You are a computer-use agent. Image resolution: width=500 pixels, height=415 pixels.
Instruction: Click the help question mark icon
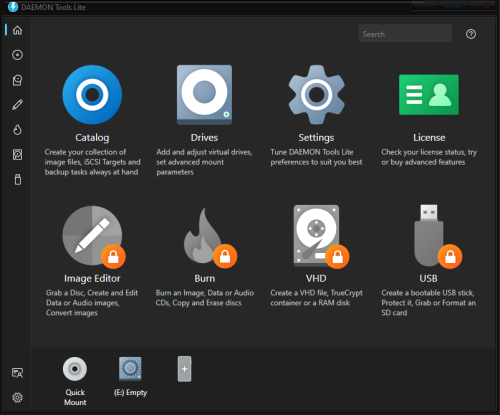(x=471, y=34)
